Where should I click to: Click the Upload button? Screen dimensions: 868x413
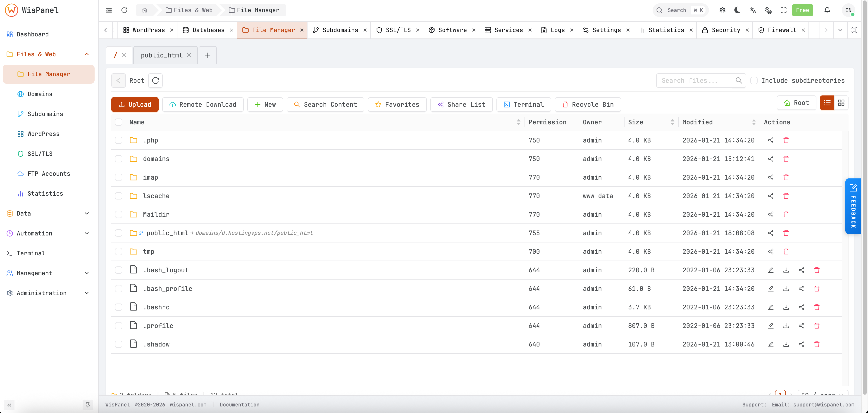click(134, 104)
